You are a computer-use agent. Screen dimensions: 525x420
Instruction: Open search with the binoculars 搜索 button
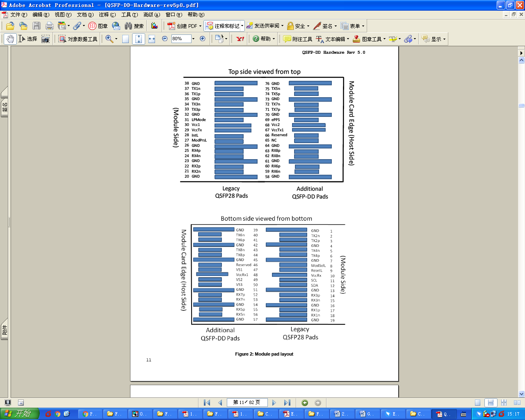point(134,26)
